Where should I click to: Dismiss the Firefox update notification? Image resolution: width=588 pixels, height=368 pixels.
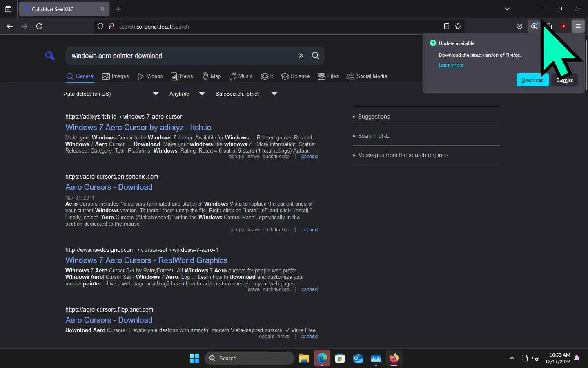[565, 80]
